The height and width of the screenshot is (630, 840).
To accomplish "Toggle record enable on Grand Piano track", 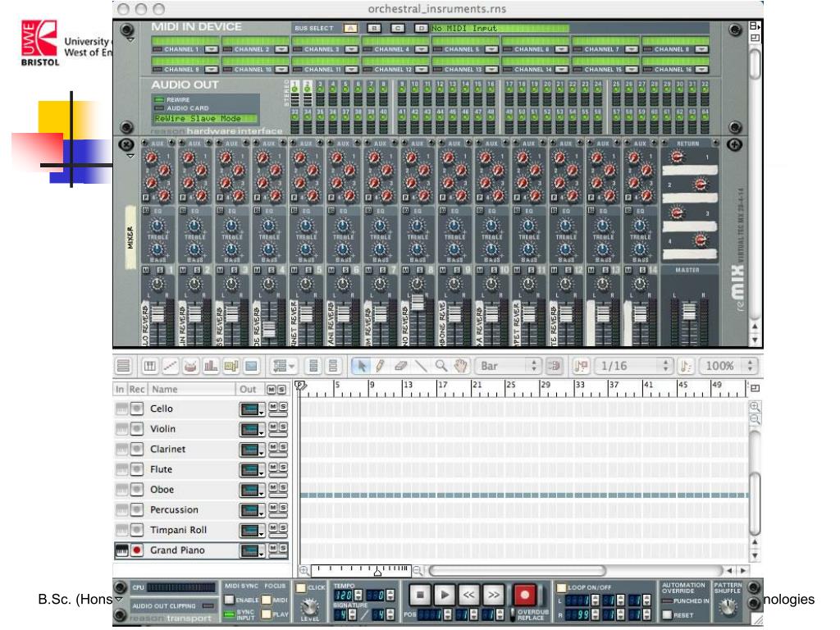I will tap(137, 550).
